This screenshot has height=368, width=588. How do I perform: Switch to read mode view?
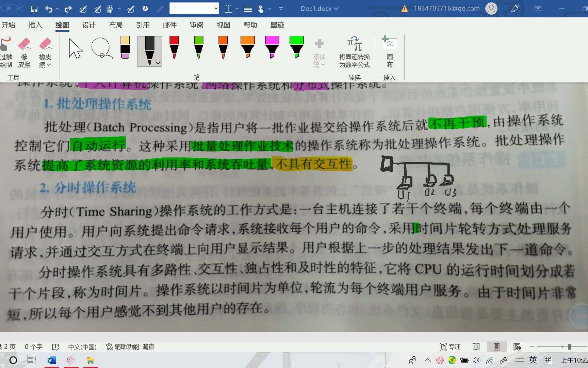(476, 346)
